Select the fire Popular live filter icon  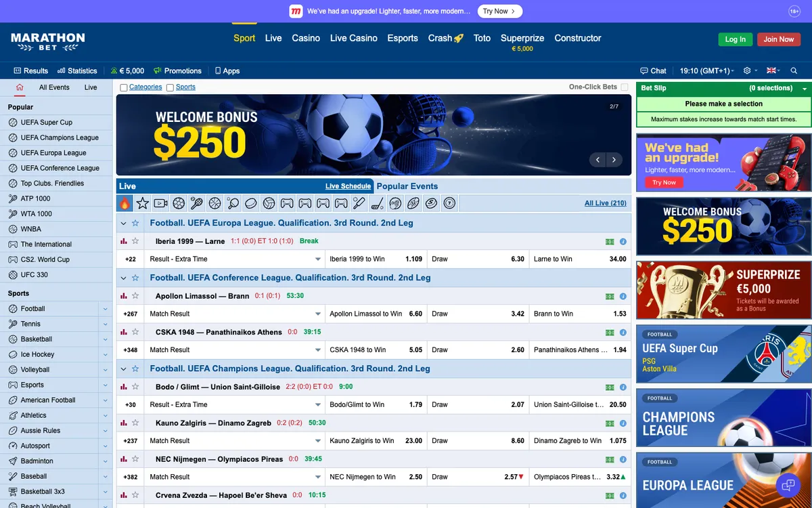click(125, 203)
